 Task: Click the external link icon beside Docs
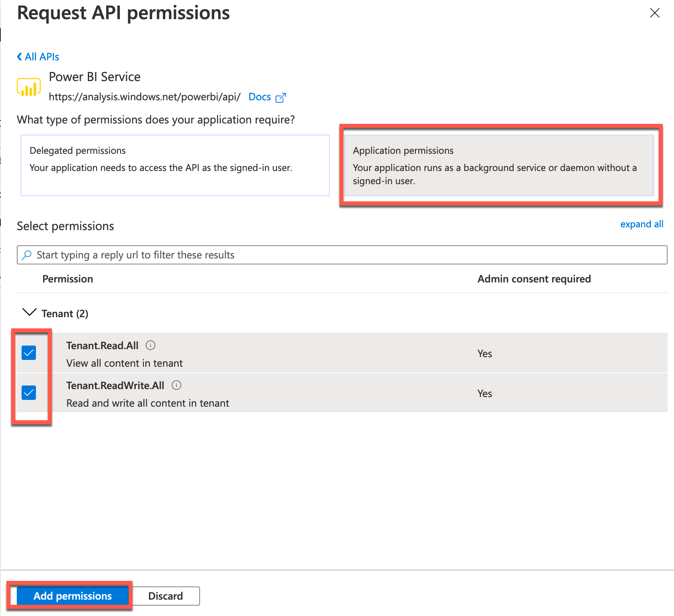[281, 97]
